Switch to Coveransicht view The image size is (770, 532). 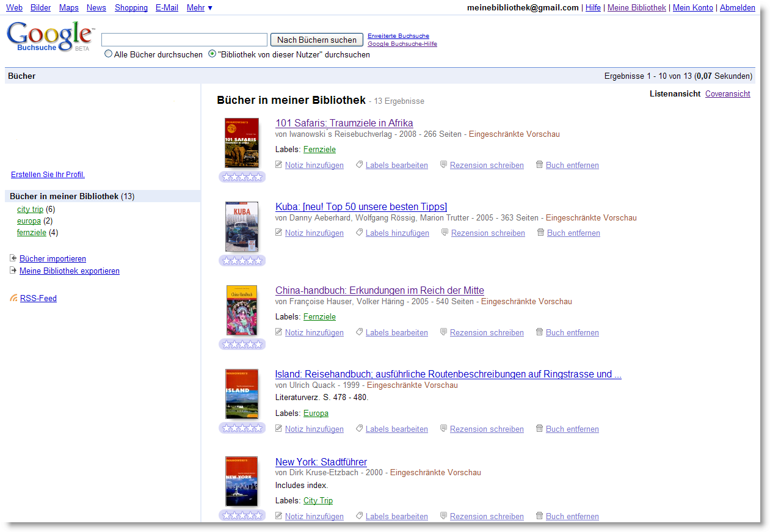click(728, 93)
